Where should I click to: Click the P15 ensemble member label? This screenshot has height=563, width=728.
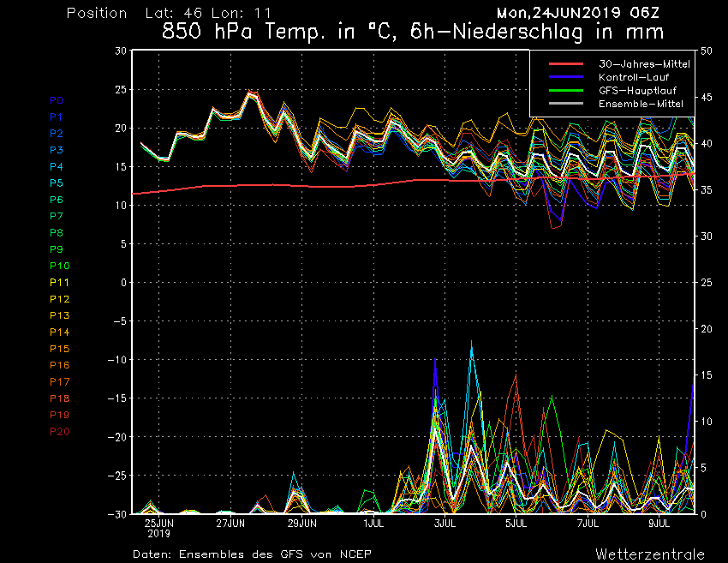click(x=60, y=349)
